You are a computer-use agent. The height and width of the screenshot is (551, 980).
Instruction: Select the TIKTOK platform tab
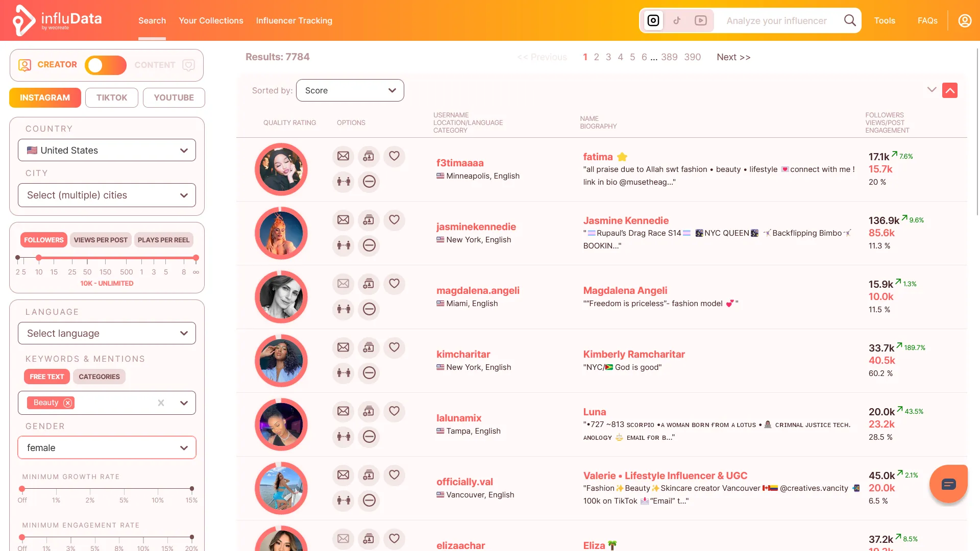pyautogui.click(x=112, y=98)
